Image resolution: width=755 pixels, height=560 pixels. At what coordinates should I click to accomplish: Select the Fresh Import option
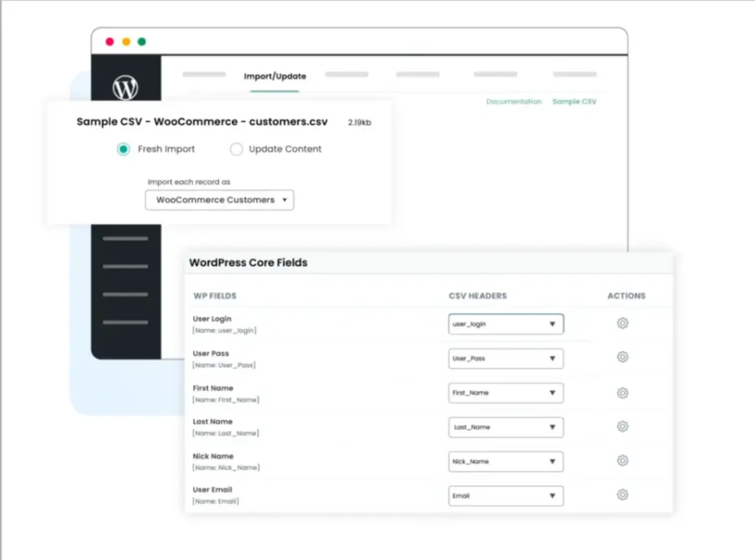(x=123, y=149)
